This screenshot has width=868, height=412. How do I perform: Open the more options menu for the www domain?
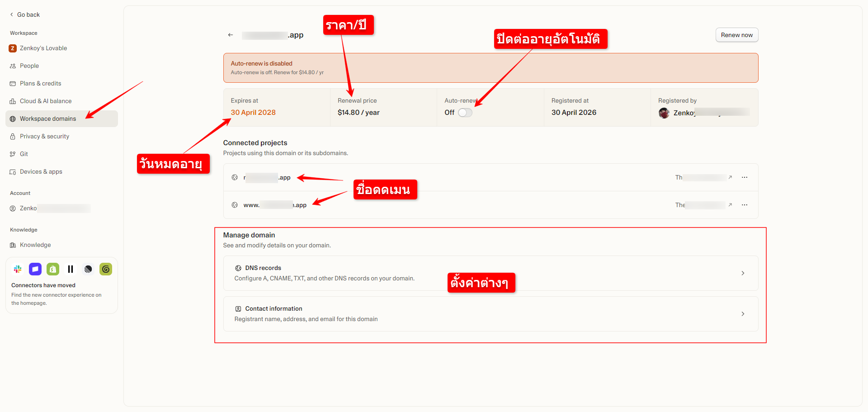745,205
